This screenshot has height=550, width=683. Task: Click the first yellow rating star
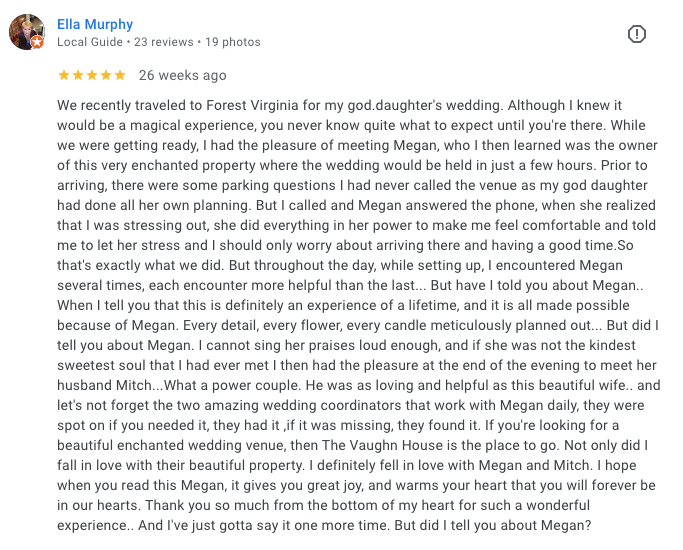[64, 75]
